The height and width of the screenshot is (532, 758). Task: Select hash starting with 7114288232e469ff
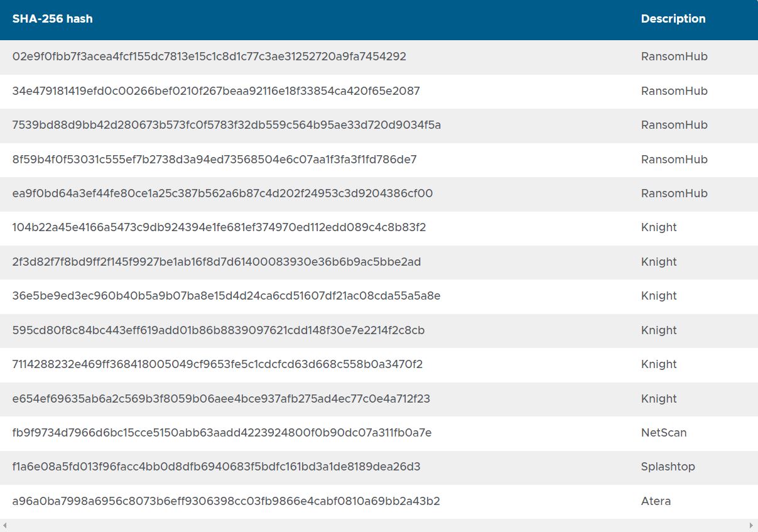[x=217, y=364]
